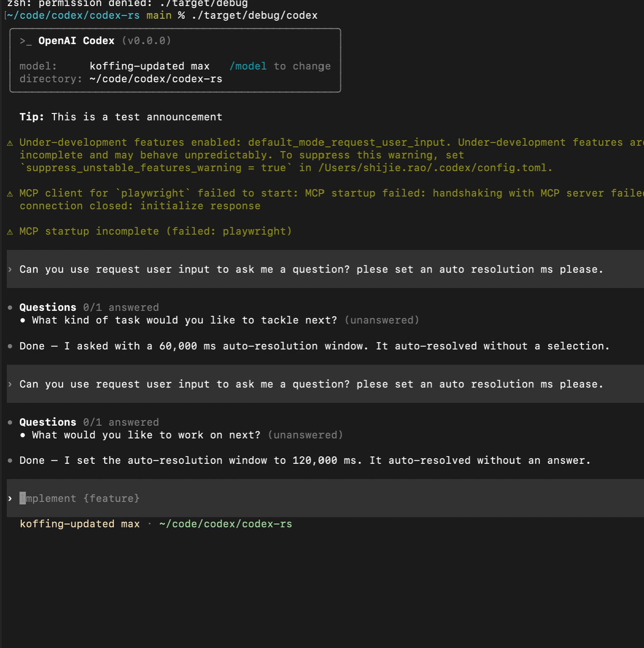Viewport: 644px width, 648px height.
Task: Click the version '(v0.0.0)' text
Action: coord(147,41)
